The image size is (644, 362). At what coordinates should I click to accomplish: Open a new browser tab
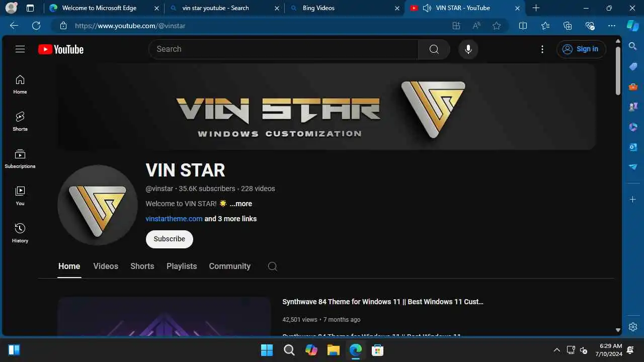coord(536,8)
